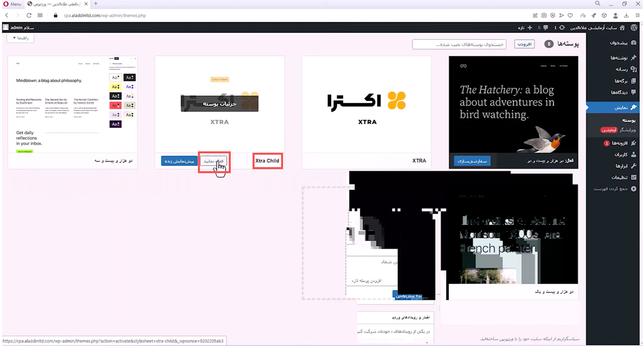This screenshot has height=346, width=644.
Task: Click the WordPress logo in admin bar
Action: 634,28
